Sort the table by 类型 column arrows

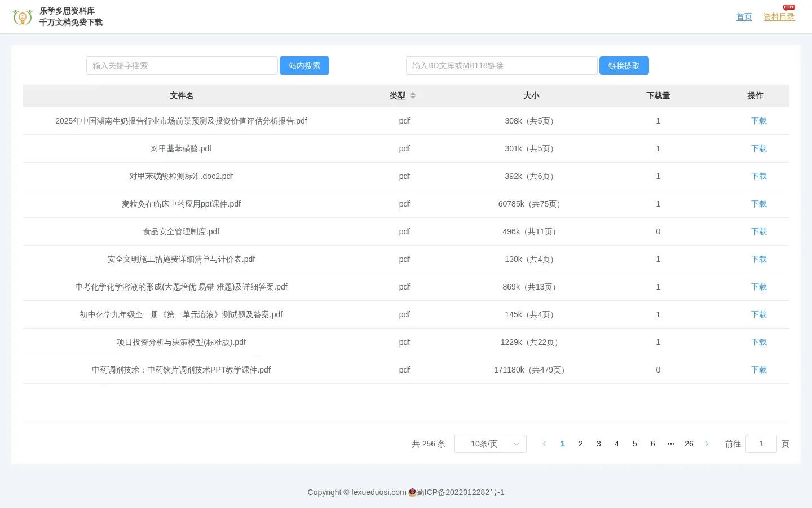tap(413, 96)
